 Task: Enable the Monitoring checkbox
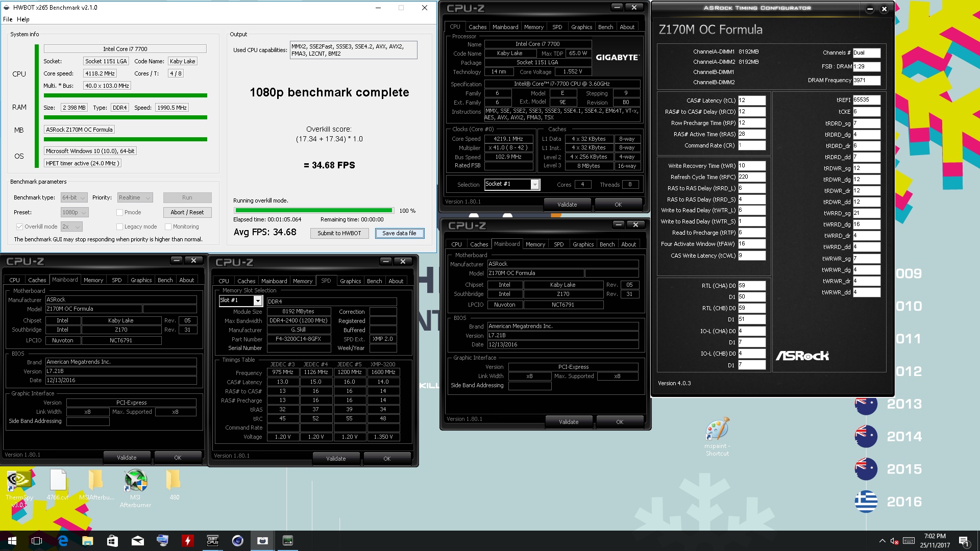click(168, 227)
